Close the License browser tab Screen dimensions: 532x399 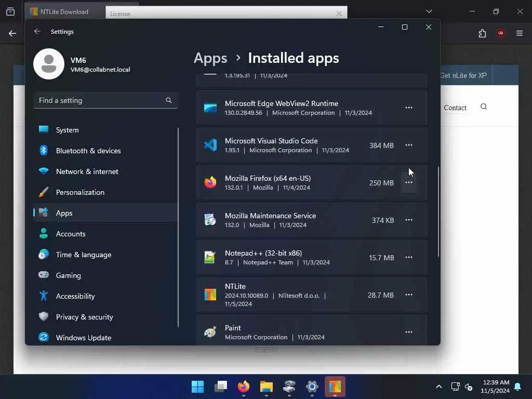(339, 14)
